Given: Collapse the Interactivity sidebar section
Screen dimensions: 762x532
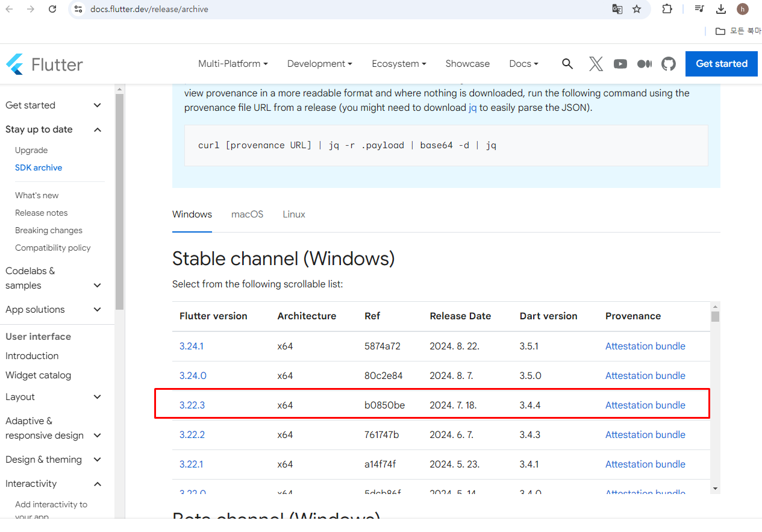Looking at the screenshot, I should (x=54, y=484).
